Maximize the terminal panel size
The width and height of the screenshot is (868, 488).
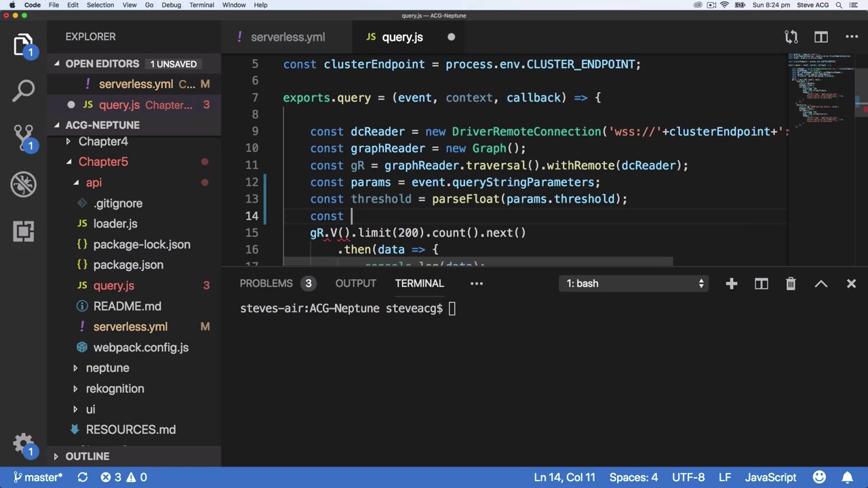pos(821,283)
